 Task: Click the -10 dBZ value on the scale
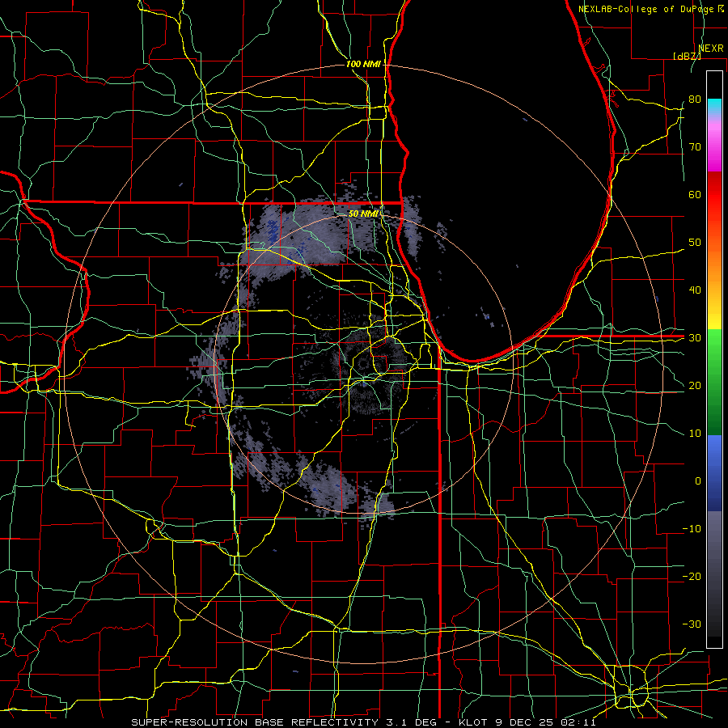(x=692, y=528)
